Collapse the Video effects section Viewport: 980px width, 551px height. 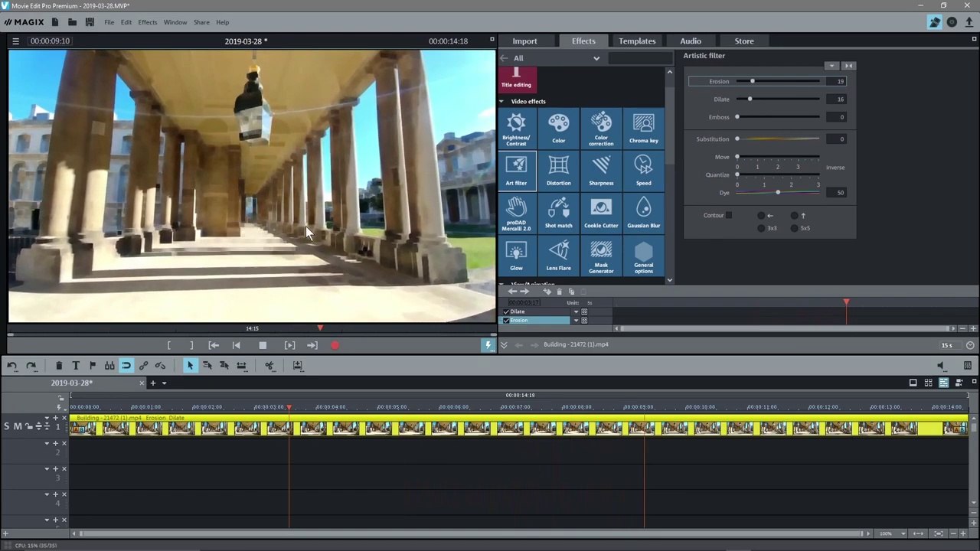click(502, 101)
